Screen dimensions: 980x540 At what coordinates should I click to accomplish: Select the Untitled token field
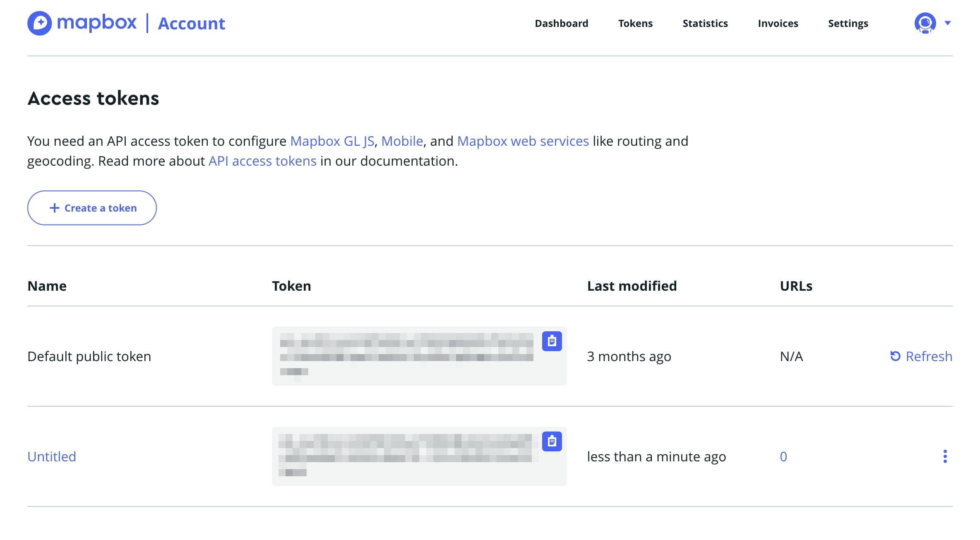click(x=419, y=456)
